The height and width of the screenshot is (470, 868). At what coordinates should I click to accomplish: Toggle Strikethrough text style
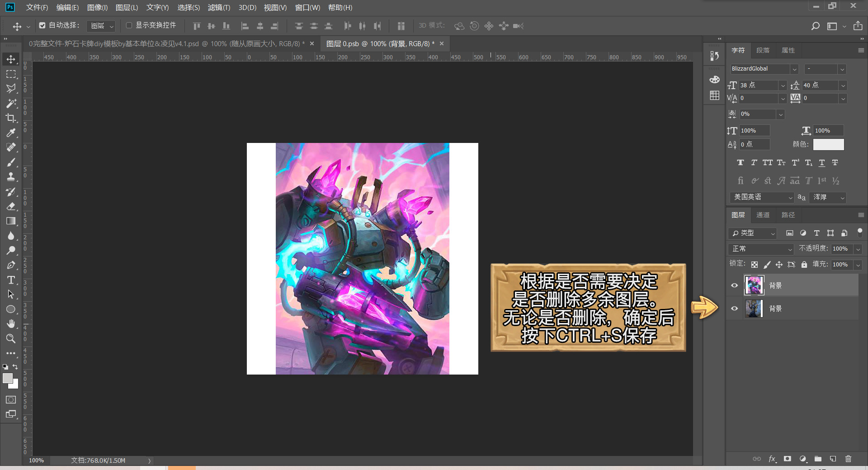click(x=835, y=162)
